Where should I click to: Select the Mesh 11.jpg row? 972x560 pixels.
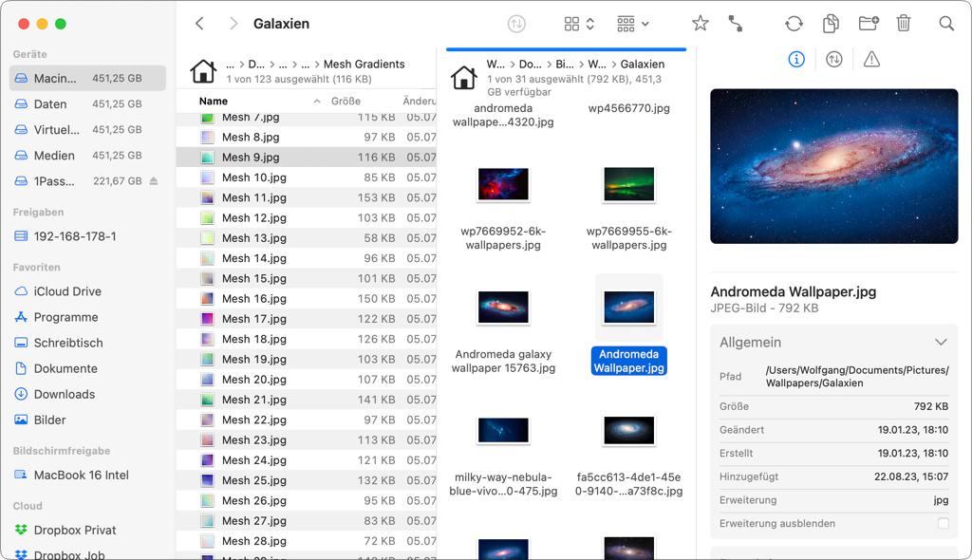click(307, 197)
